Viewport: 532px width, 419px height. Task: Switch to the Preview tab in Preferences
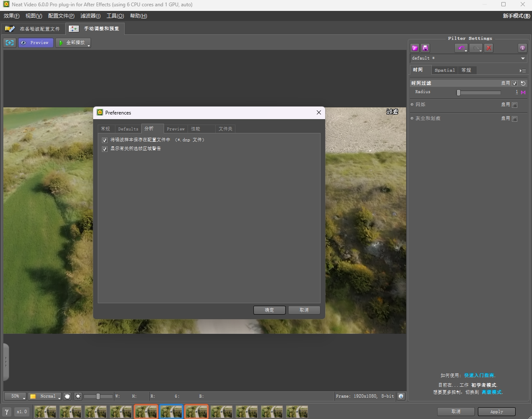[175, 129]
